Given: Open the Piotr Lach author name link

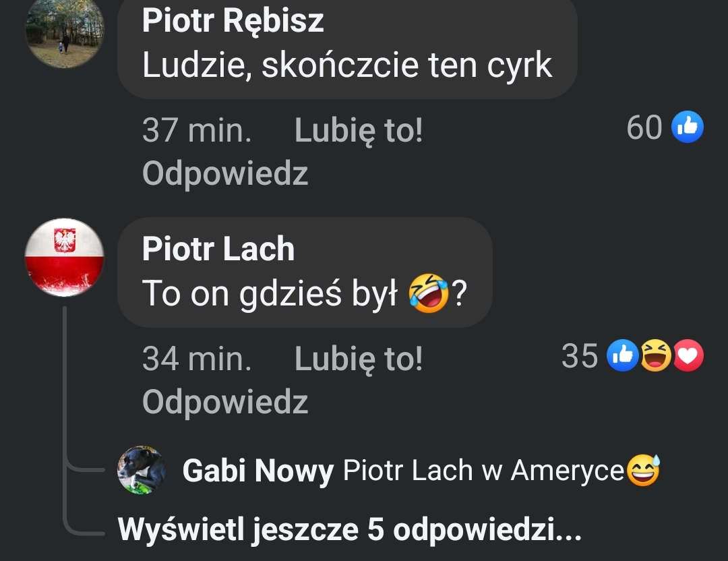Looking at the screenshot, I should tap(218, 249).
